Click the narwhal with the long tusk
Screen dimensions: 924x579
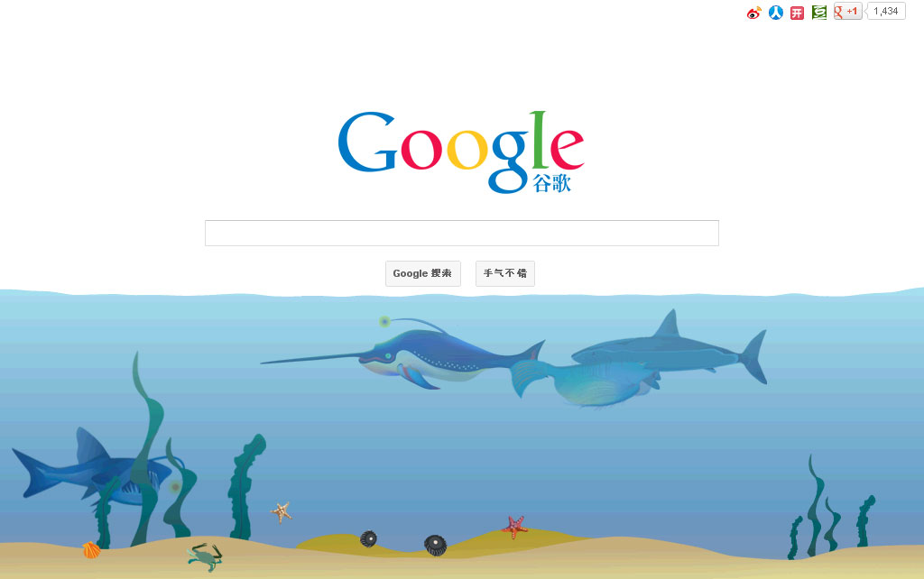point(407,356)
